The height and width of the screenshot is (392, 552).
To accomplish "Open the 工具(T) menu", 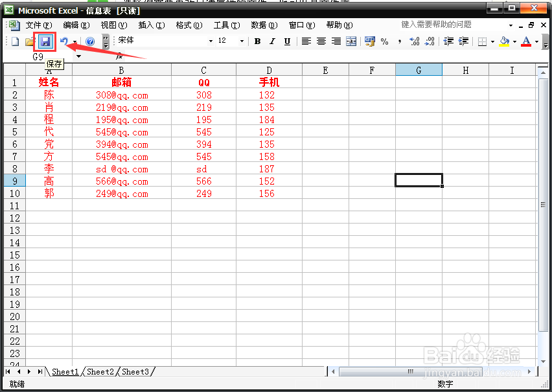I will (x=227, y=25).
